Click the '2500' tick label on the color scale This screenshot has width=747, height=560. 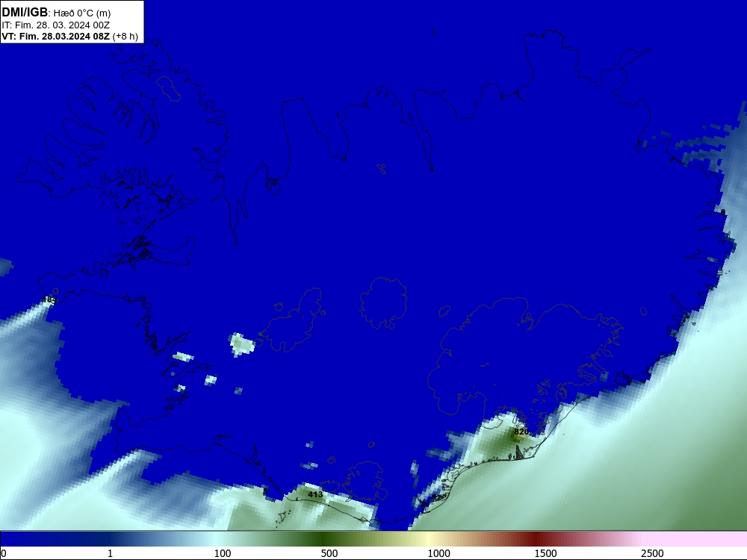652,553
